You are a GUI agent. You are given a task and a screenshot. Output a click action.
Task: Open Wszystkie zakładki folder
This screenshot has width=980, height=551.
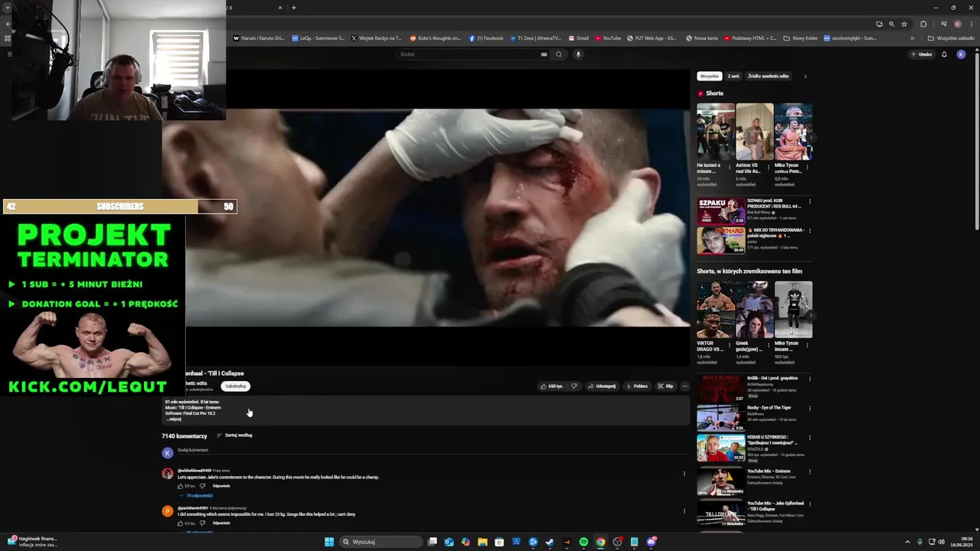(x=951, y=37)
